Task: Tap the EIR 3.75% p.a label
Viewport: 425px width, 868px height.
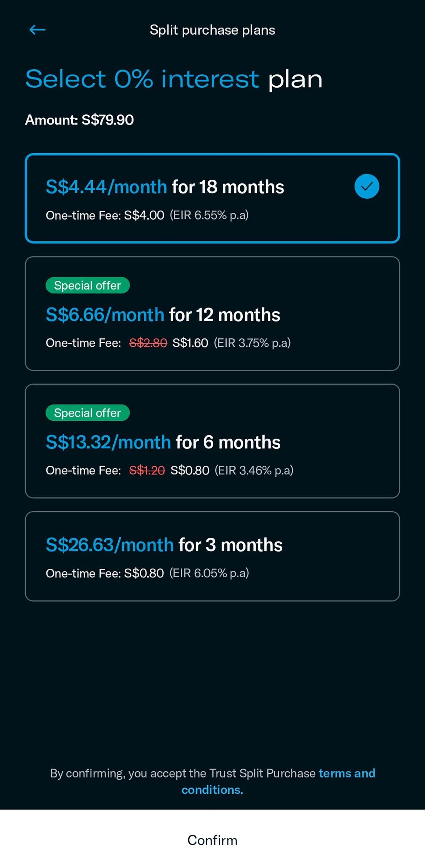Action: click(252, 343)
